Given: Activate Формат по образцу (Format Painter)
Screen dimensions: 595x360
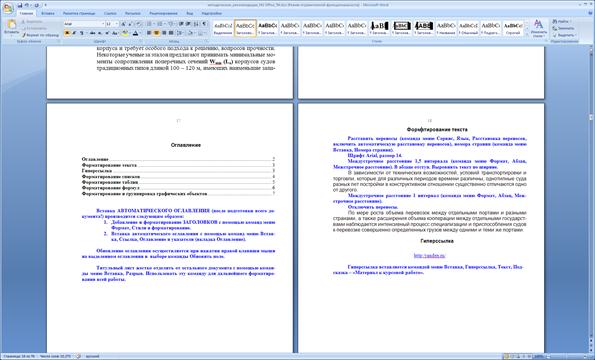Looking at the screenshot, I should [40, 35].
